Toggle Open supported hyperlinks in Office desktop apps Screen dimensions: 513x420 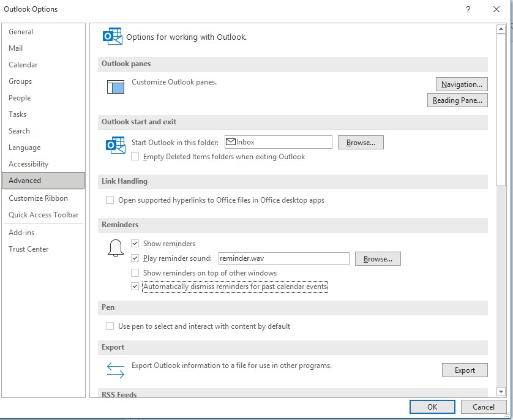(x=110, y=200)
